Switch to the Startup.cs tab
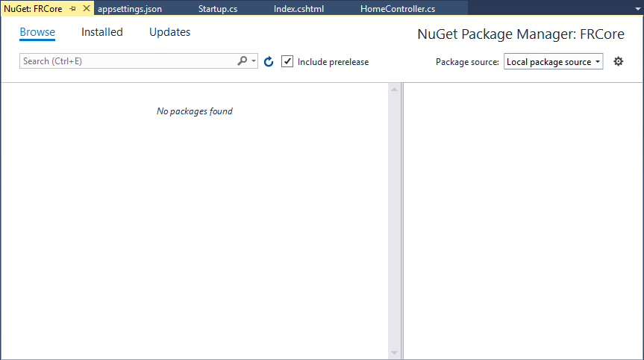The image size is (644, 360). 218,9
